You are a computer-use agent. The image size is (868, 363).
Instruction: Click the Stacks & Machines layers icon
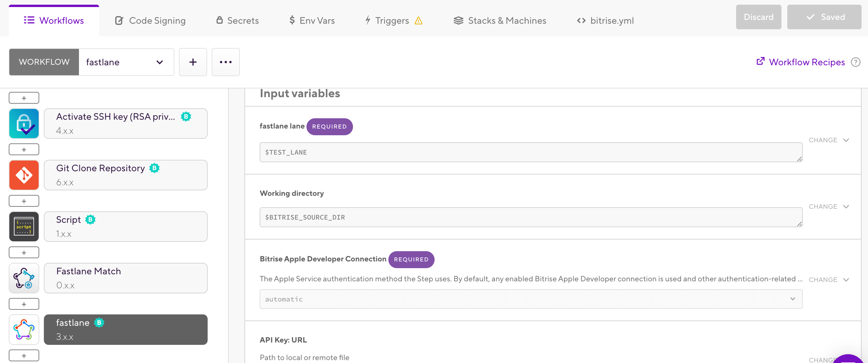click(x=458, y=20)
